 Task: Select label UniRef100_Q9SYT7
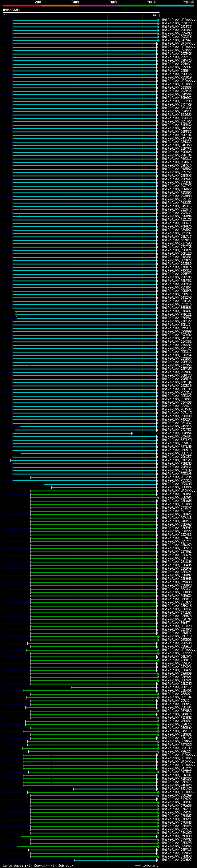(x=177, y=57)
